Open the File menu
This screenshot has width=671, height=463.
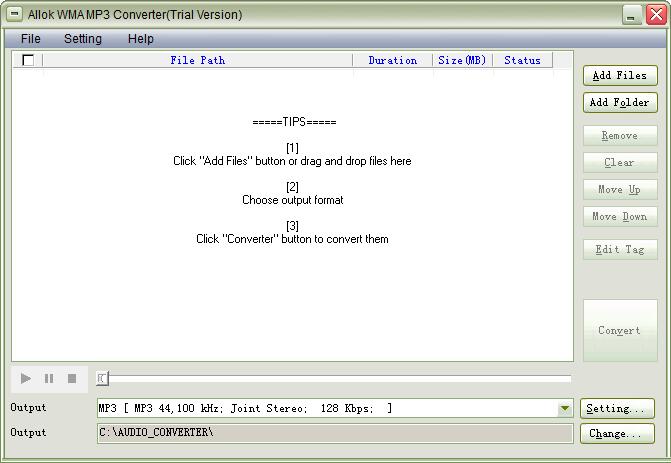pyautogui.click(x=31, y=39)
